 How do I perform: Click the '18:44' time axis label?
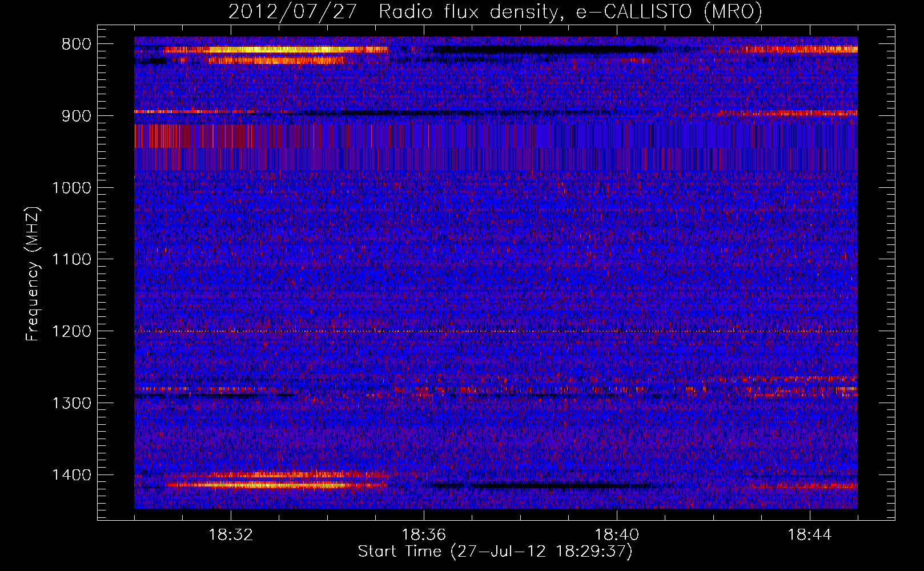click(810, 535)
